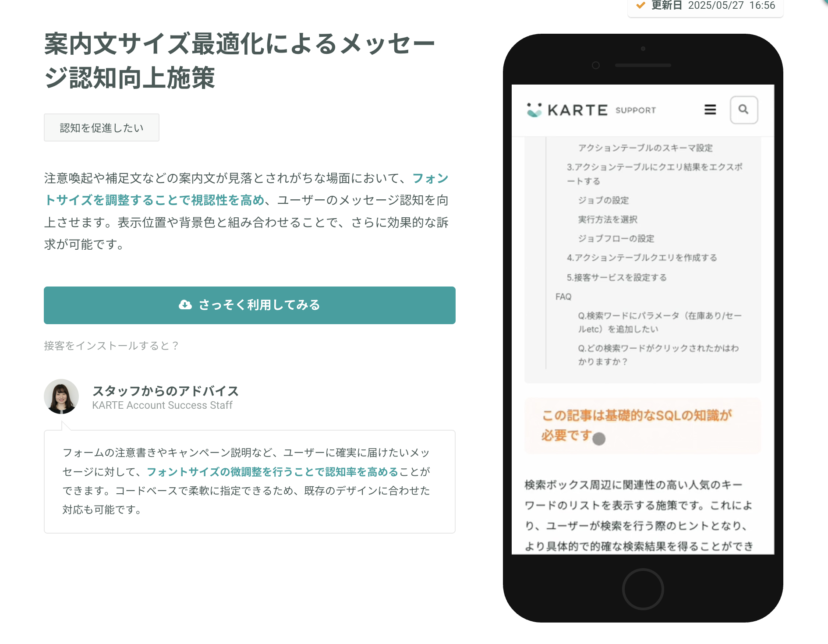Viewport: 828px width, 644px height.
Task: Click the SUPPORT label beside KARTE logo
Action: pyautogui.click(x=636, y=110)
